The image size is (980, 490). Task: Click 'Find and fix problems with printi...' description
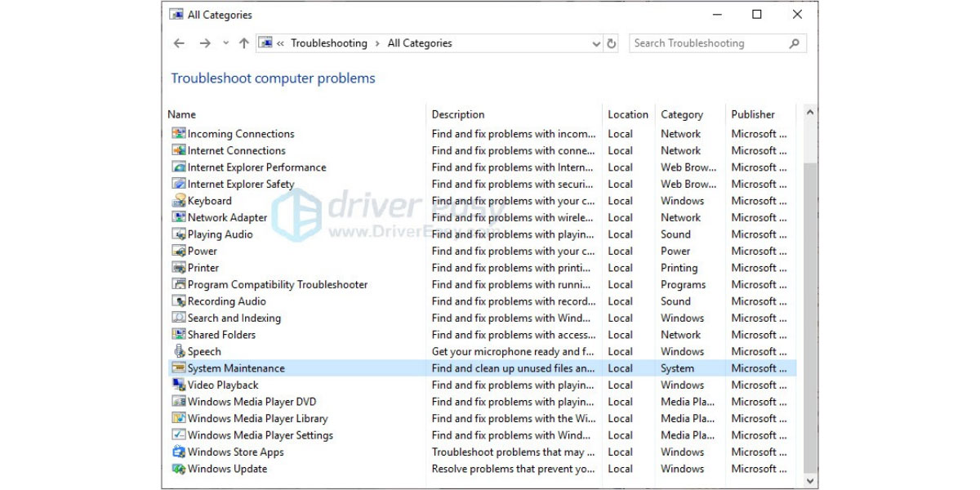pyautogui.click(x=513, y=267)
